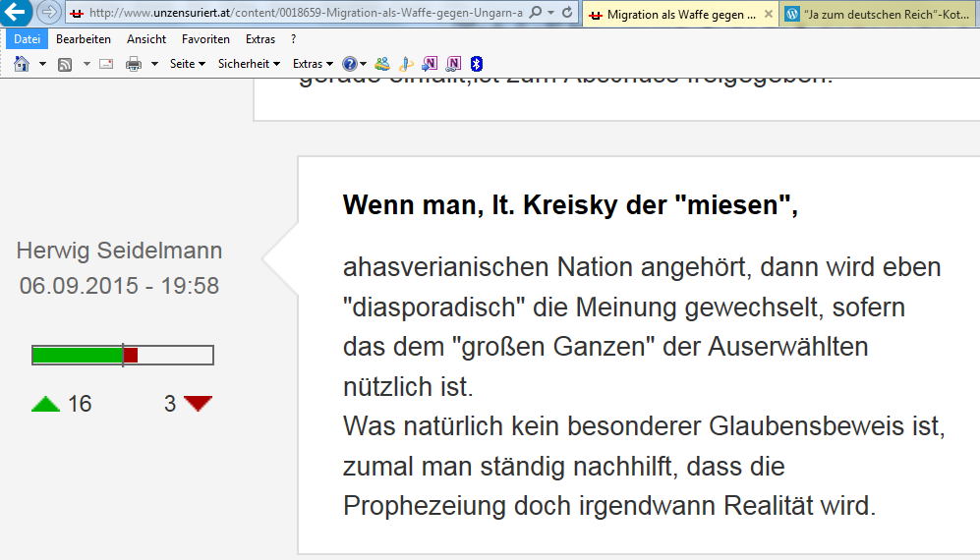Downvote comment with red down arrow
This screenshot has height=560, width=980.
[198, 404]
